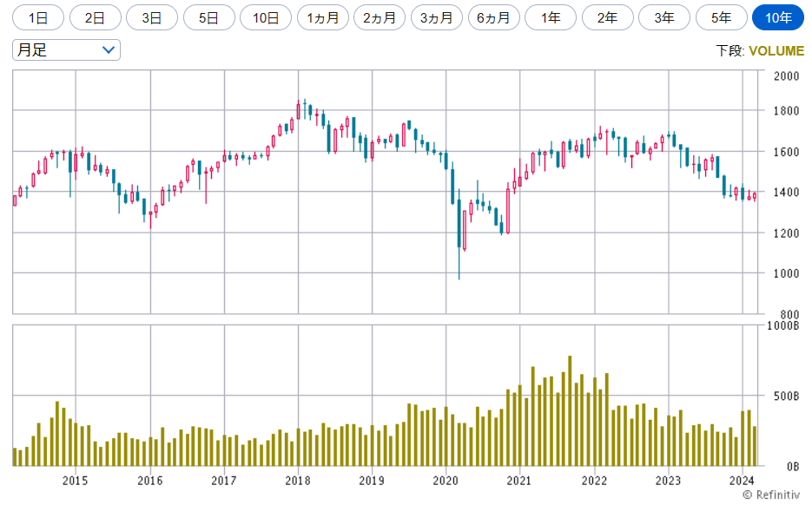812x505 pixels.
Task: Click the March 2020 low candlestick
Action: [x=459, y=226]
